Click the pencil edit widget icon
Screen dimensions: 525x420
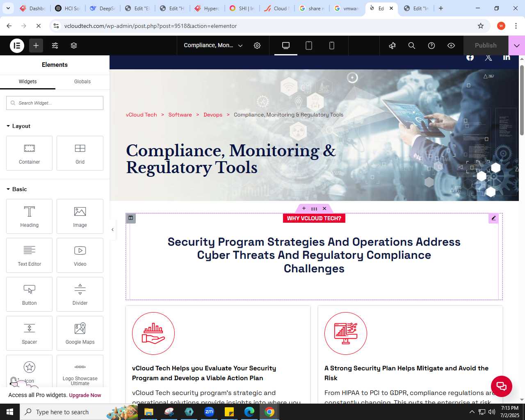tap(493, 218)
